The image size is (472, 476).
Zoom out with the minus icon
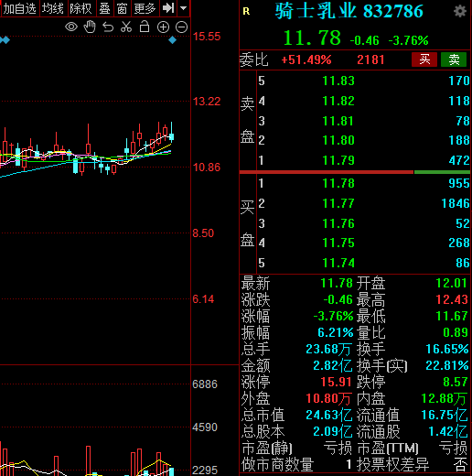pyautogui.click(x=182, y=27)
